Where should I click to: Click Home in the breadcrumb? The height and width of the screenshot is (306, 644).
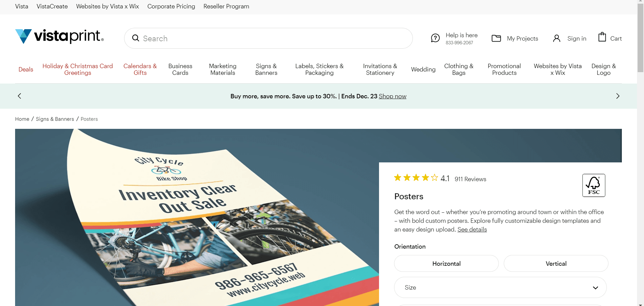(22, 119)
